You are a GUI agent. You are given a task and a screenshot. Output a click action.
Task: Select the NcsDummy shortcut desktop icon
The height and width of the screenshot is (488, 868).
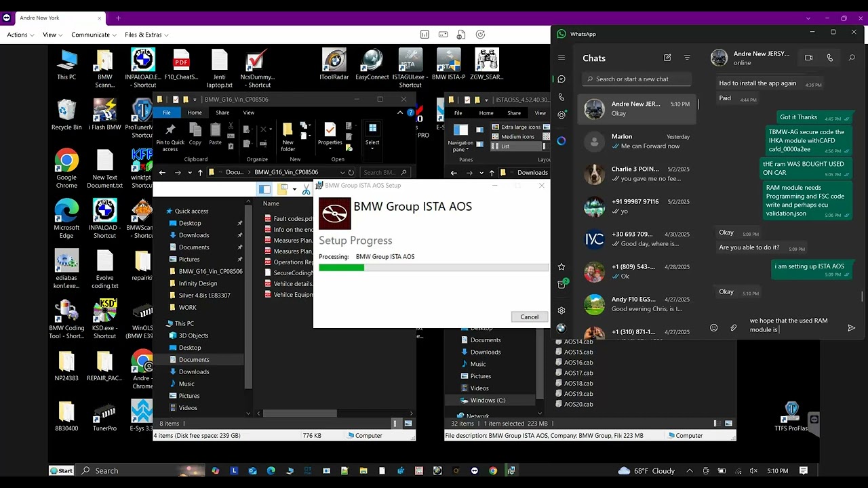click(257, 69)
